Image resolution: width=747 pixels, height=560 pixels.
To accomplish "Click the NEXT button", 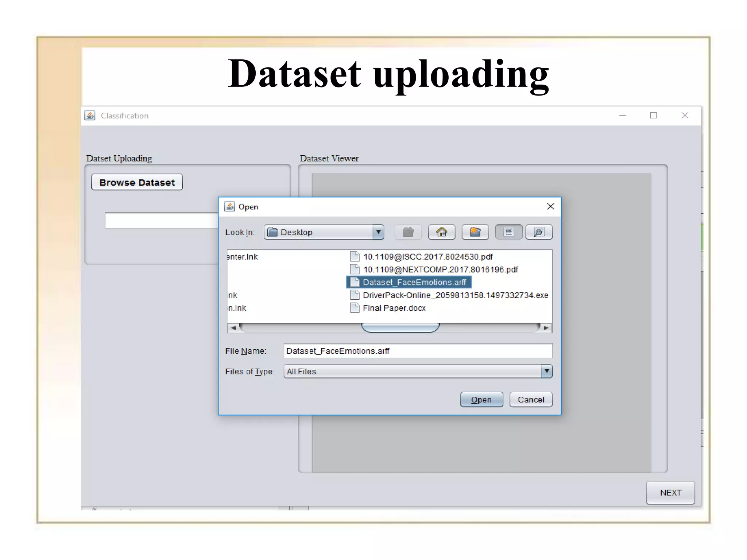I will 670,493.
